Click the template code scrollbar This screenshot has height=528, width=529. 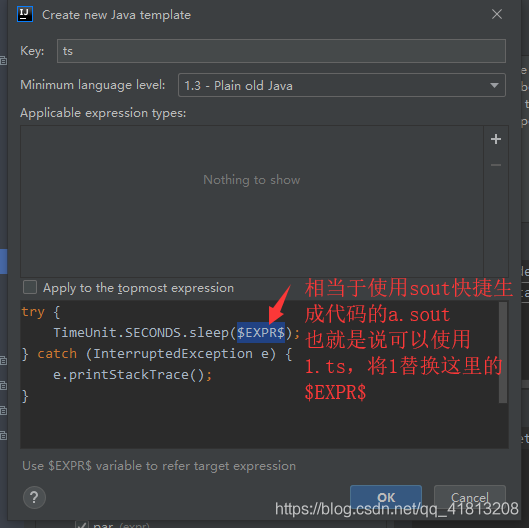click(x=503, y=352)
